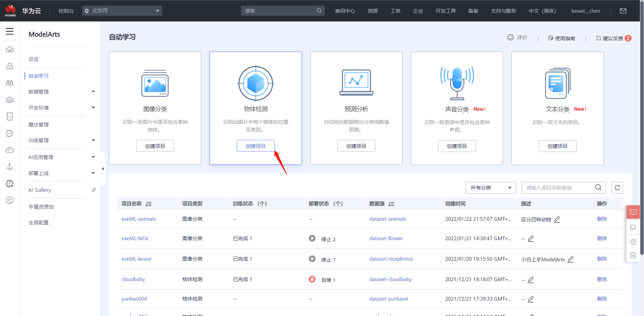
Task: Expand AI应用管理 submenu arrow
Action: 93,157
